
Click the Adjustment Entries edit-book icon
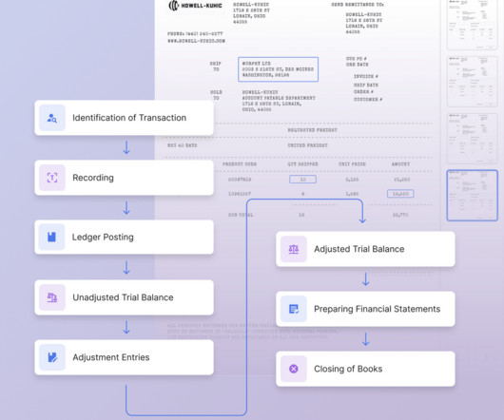52,357
